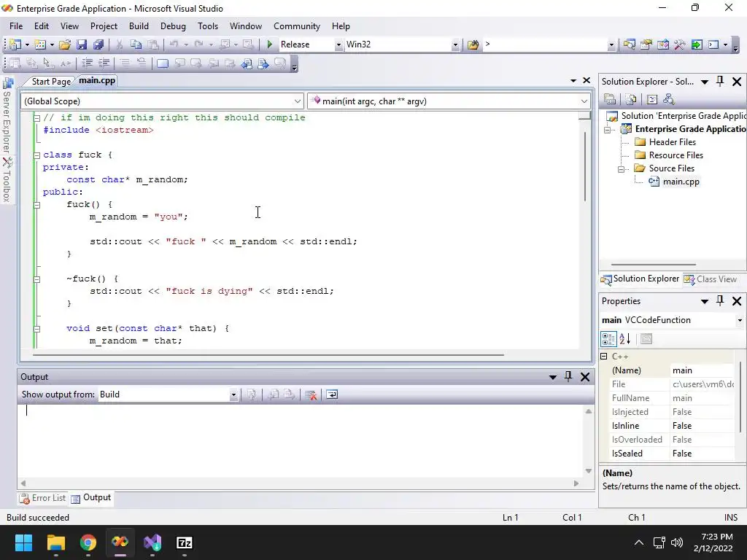This screenshot has height=560, width=747.
Task: Decrease line indent in text editor toolbar
Action: click(x=88, y=63)
